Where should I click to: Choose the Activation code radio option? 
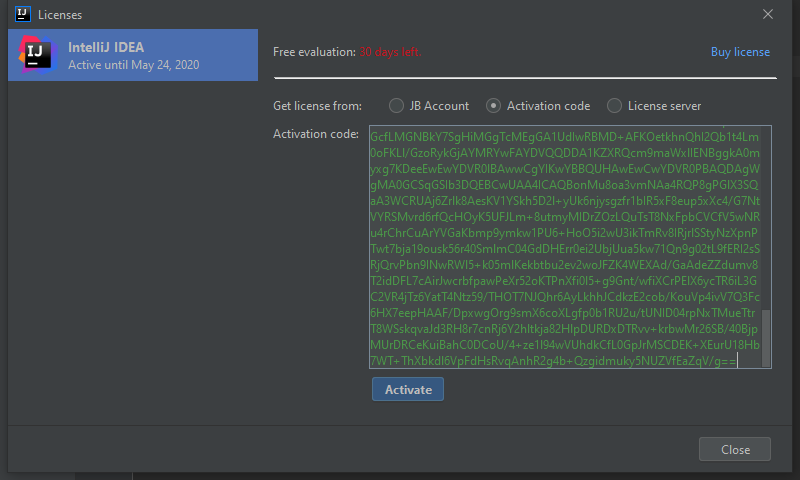(493, 106)
